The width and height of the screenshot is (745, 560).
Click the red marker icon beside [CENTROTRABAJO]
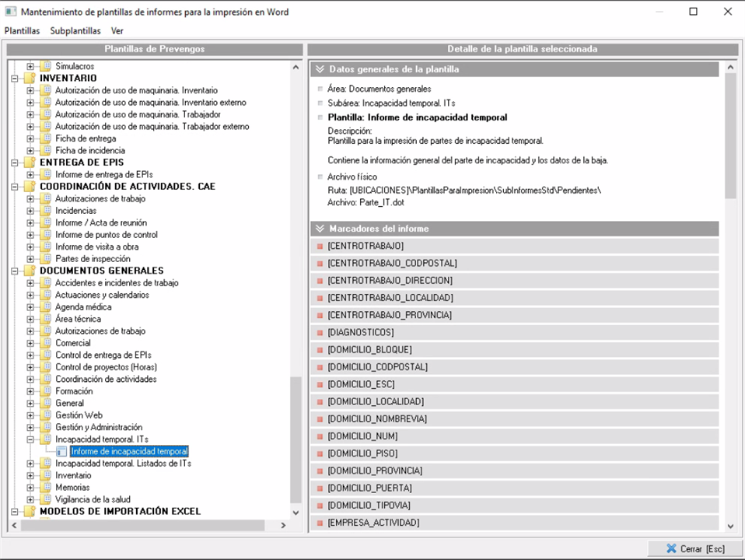click(320, 246)
